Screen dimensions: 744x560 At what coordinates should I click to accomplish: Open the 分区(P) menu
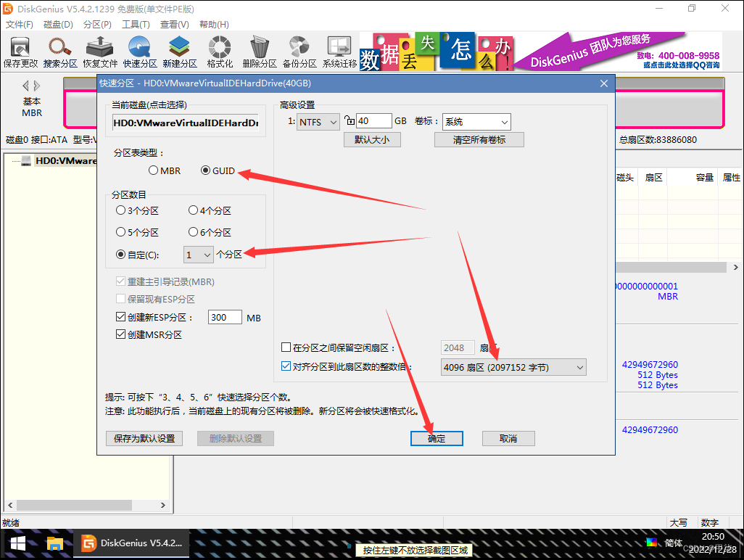point(97,24)
